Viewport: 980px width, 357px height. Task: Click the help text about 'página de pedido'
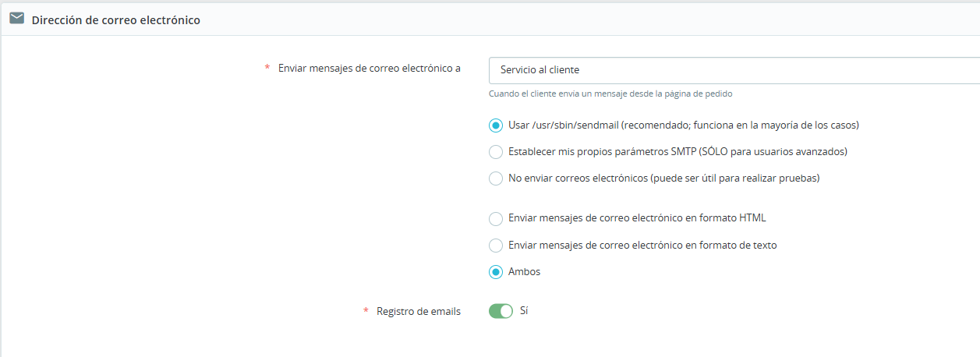click(610, 94)
